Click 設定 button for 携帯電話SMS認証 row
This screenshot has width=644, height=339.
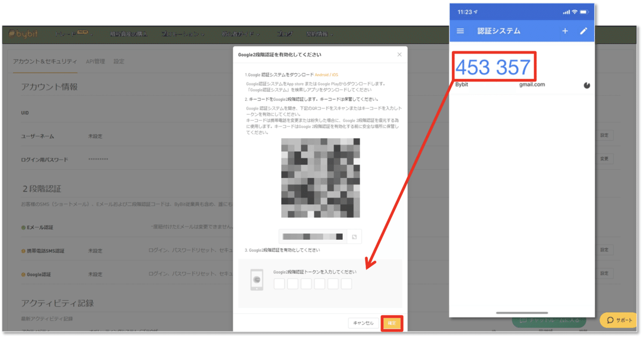604,250
